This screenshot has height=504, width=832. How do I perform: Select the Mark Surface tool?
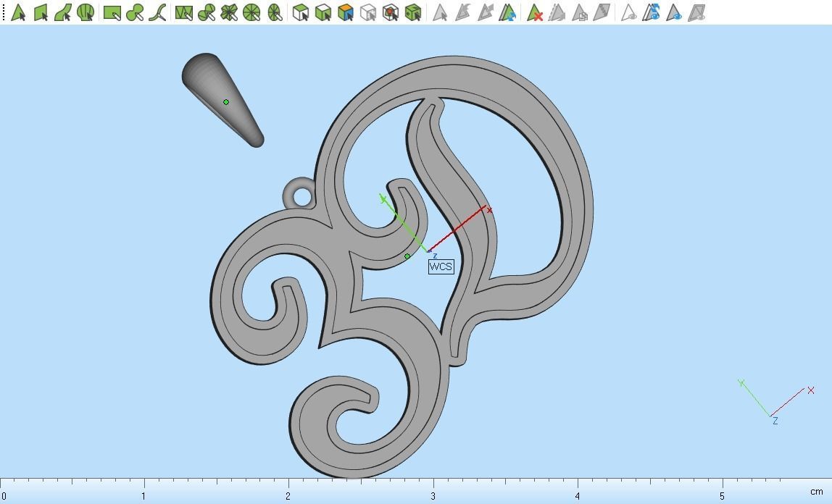coord(62,12)
